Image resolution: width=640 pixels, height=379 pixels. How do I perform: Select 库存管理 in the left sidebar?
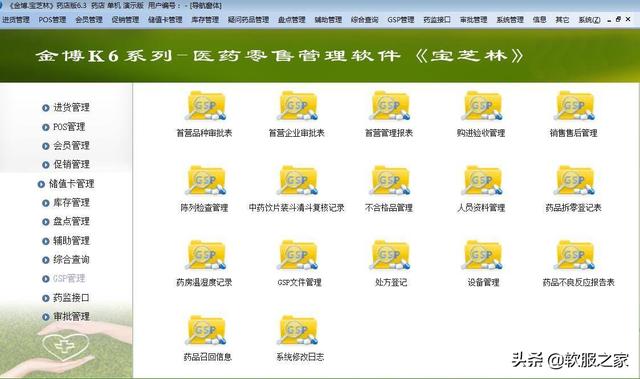click(x=66, y=203)
